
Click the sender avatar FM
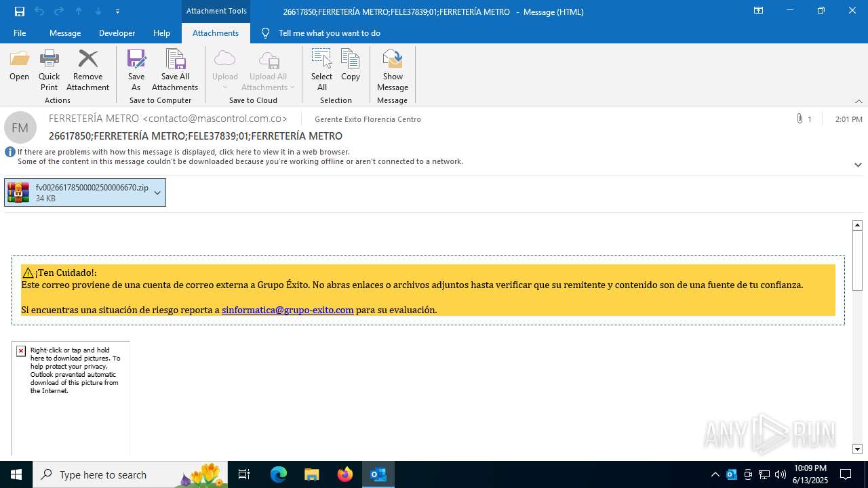(20, 127)
